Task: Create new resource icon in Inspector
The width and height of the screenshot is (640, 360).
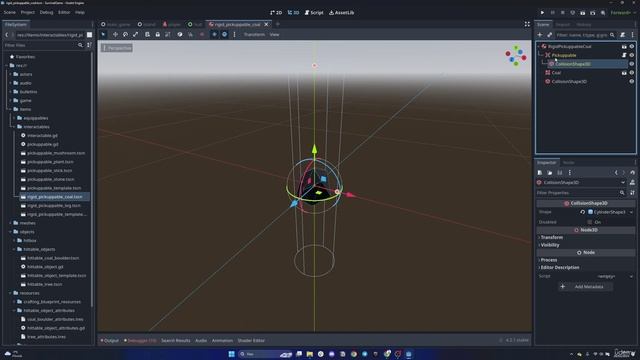Action: [x=540, y=173]
